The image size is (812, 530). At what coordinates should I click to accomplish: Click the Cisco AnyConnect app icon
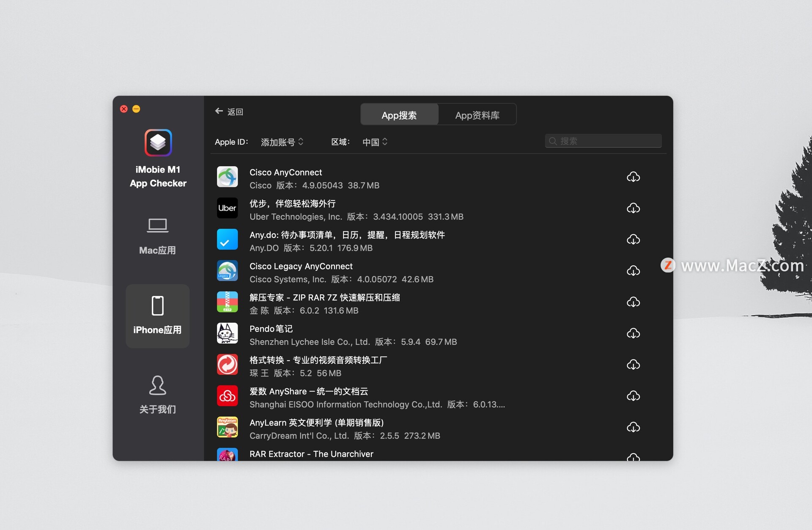[228, 177]
